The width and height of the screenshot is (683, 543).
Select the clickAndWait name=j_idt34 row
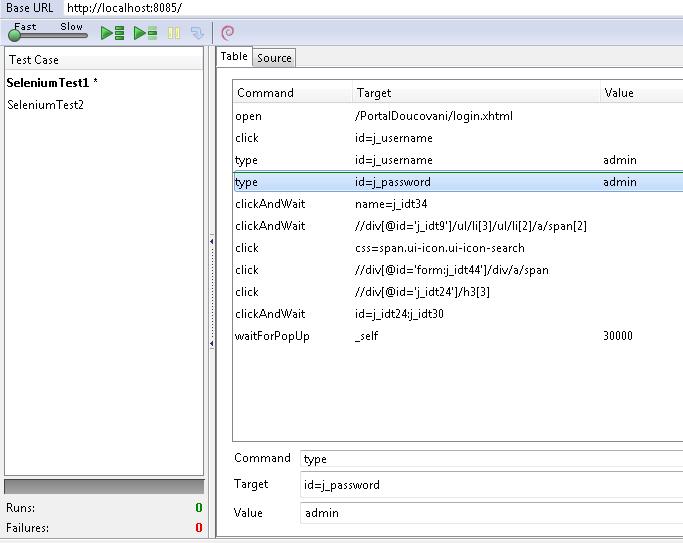click(458, 204)
